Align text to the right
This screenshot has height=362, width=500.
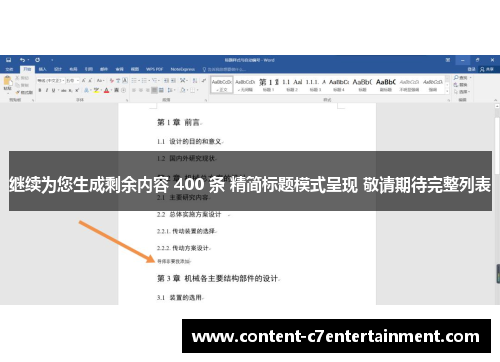(x=148, y=90)
